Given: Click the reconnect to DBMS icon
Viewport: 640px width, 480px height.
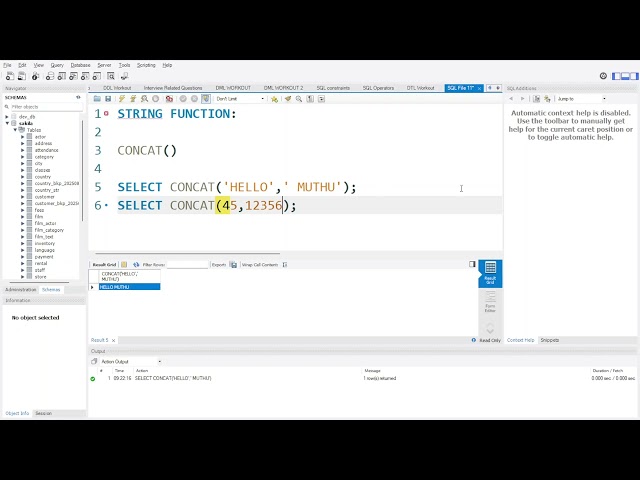Looking at the screenshot, I should pyautogui.click(x=124, y=76).
